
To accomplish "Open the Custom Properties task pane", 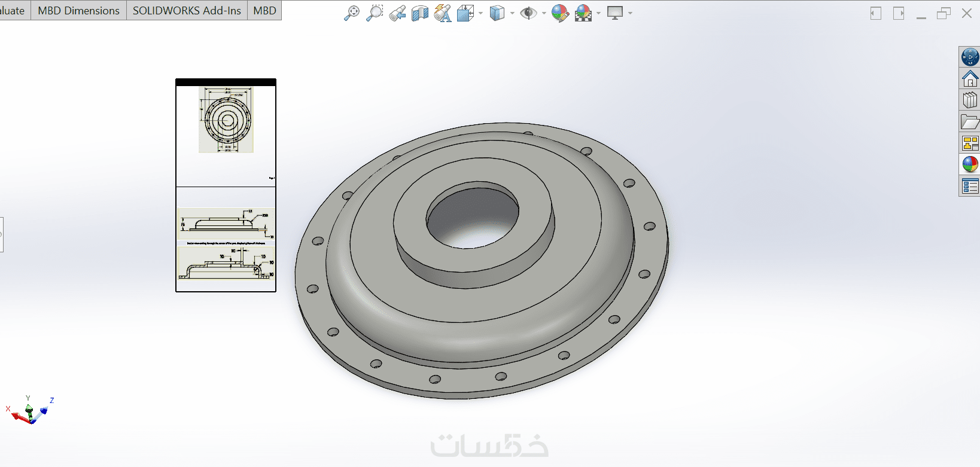I will [970, 186].
